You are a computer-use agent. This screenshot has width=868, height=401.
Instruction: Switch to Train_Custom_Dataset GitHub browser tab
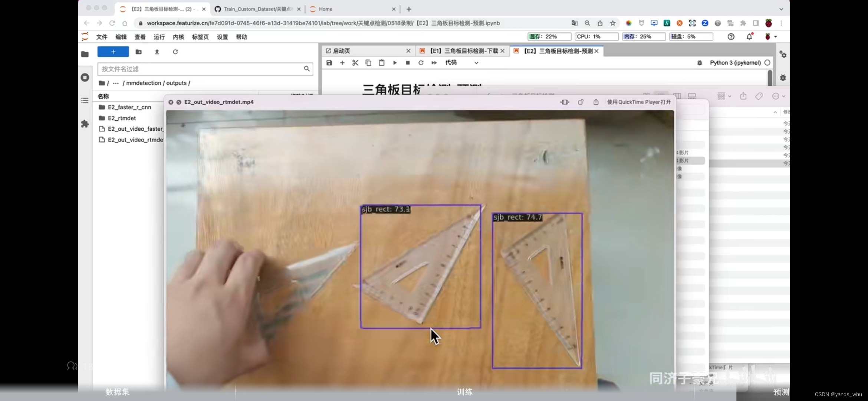(x=258, y=9)
